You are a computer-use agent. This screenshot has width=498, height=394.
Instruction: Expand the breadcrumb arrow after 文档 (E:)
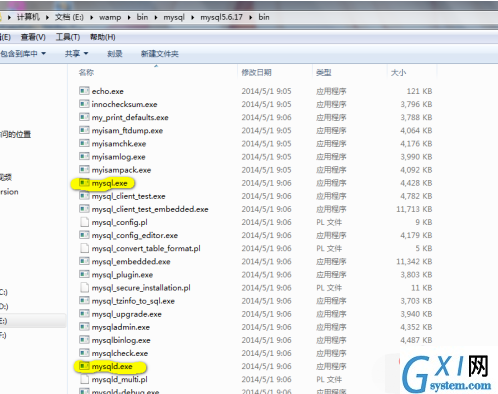[91, 17]
